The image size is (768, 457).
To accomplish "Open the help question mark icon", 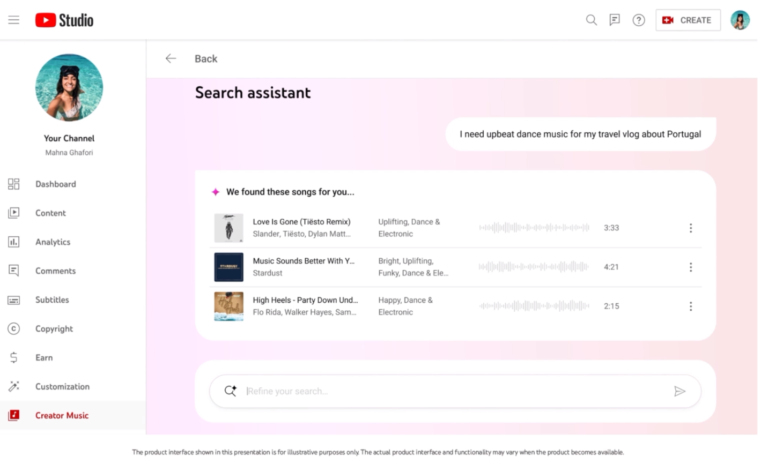I will click(x=639, y=20).
